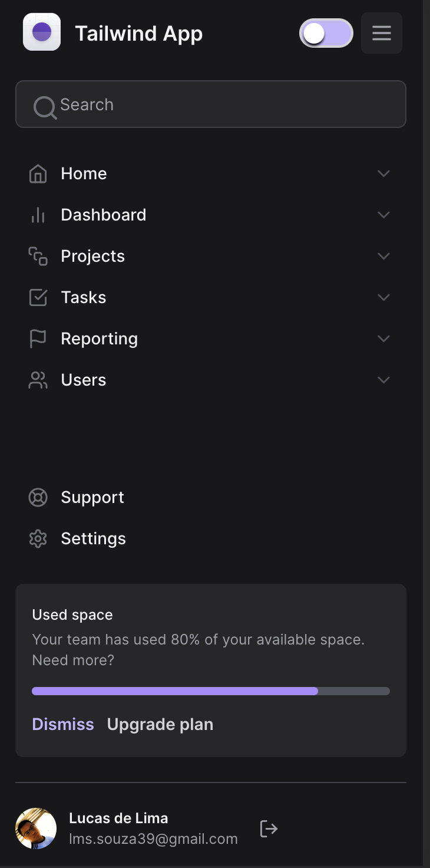430x868 pixels.
Task: Click the log out arrow icon
Action: pos(269,828)
